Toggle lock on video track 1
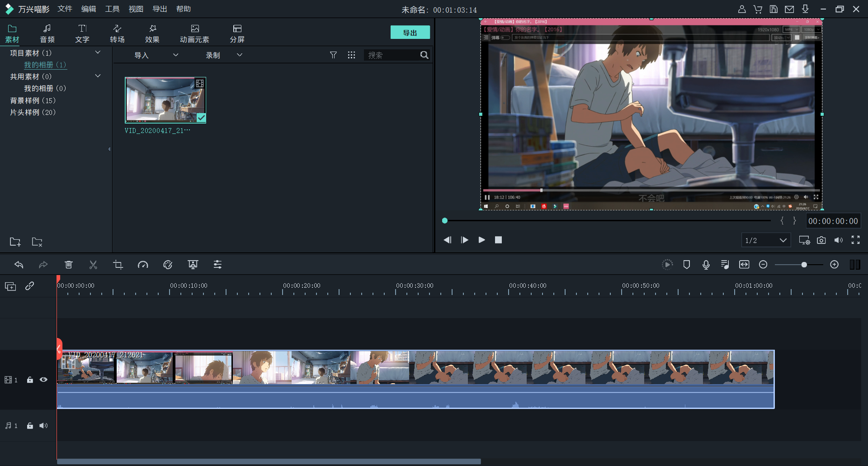 click(30, 380)
